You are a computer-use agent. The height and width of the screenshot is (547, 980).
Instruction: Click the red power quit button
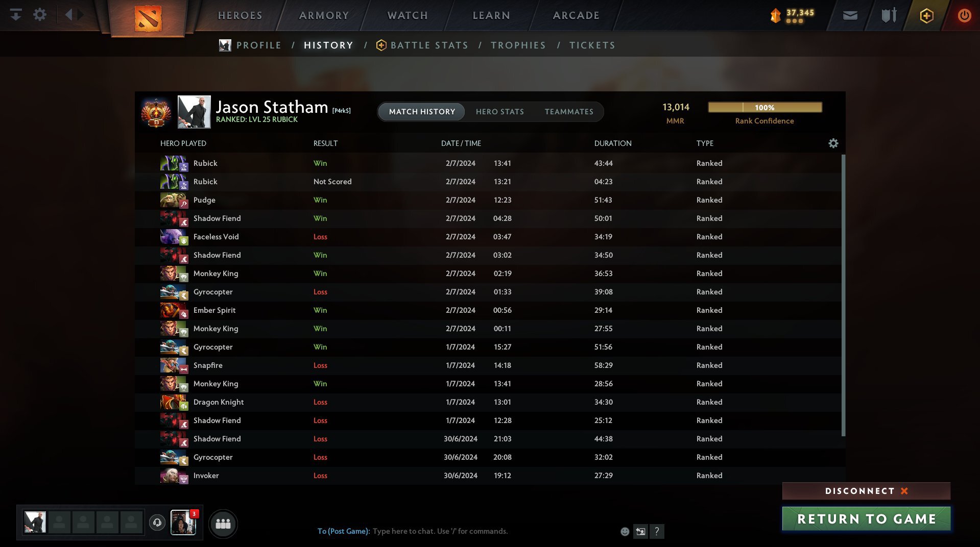click(964, 15)
